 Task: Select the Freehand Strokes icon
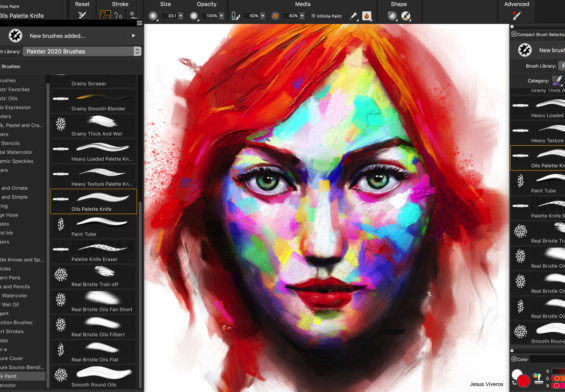coord(106,15)
